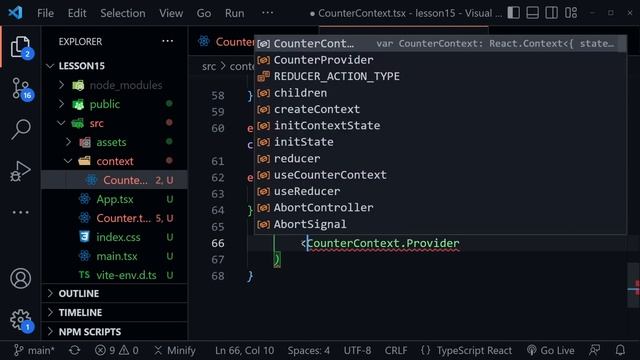
Task: Choose AbortController suggestion
Action: click(440, 207)
